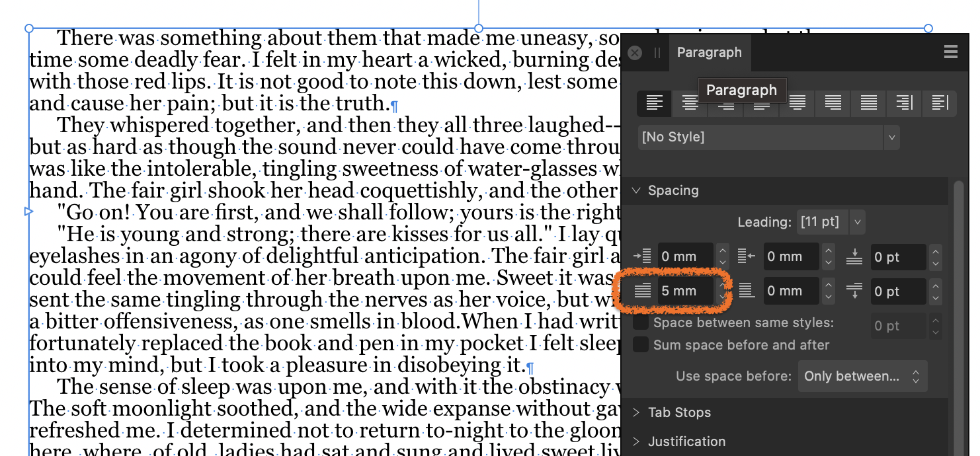Open the Use space before dropdown

pos(862,376)
